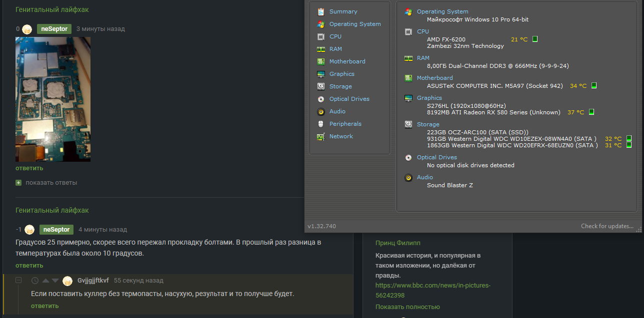Click the Optical Drives disc icon
This screenshot has width=644, height=318.
pos(320,99)
